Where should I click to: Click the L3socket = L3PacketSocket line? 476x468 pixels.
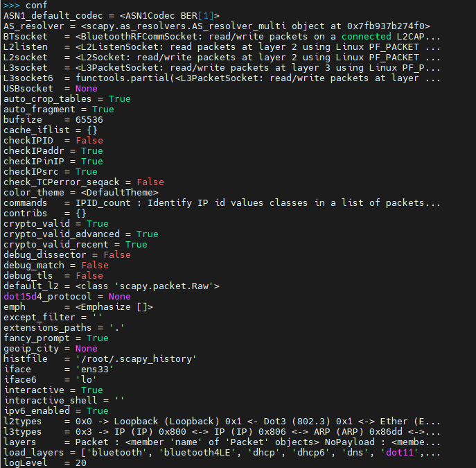pyautogui.click(x=222, y=68)
